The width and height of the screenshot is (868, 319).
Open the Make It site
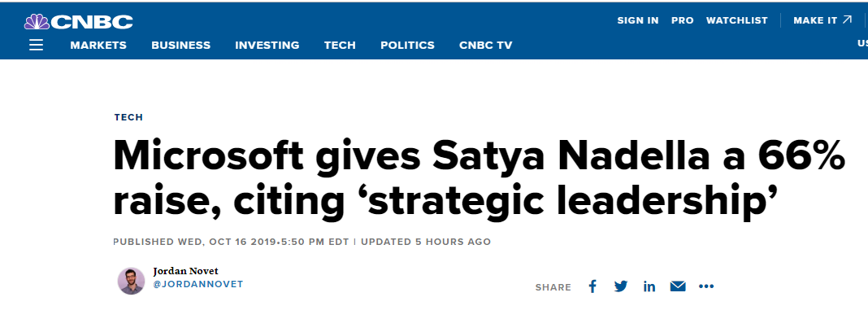coord(822,20)
